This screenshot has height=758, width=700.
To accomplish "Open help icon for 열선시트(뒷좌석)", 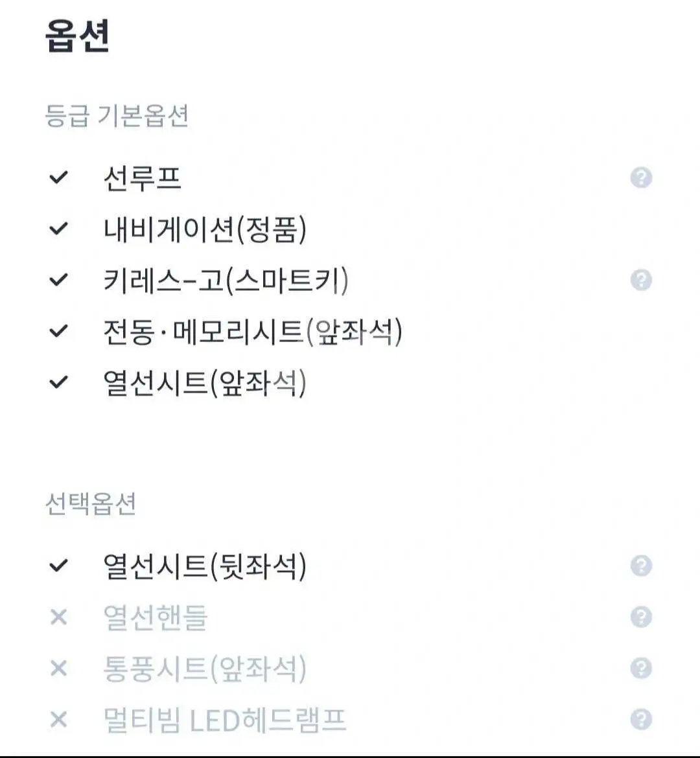I will tap(641, 566).
